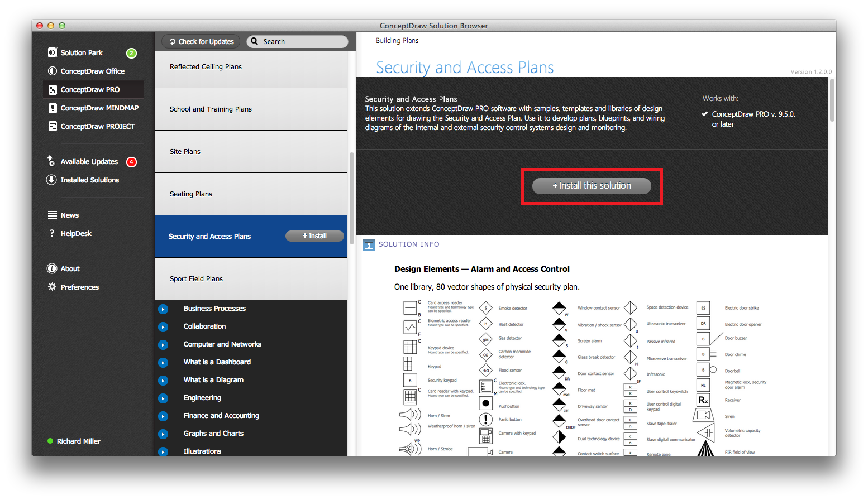Click the search magnifier icon
This screenshot has height=500, width=868.
255,41
